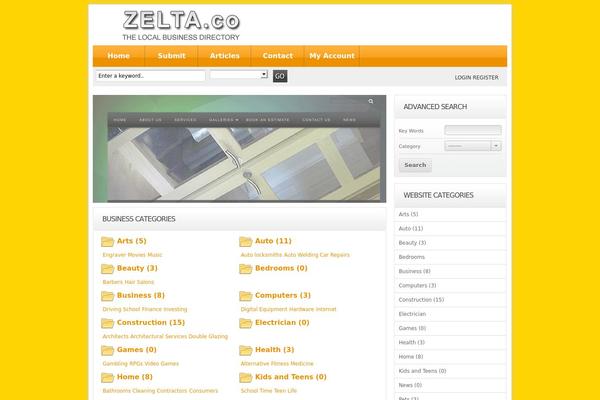Viewport: 600px width, 400px height.
Task: Open the 'Beauty (3)' category heading
Action: click(x=137, y=268)
